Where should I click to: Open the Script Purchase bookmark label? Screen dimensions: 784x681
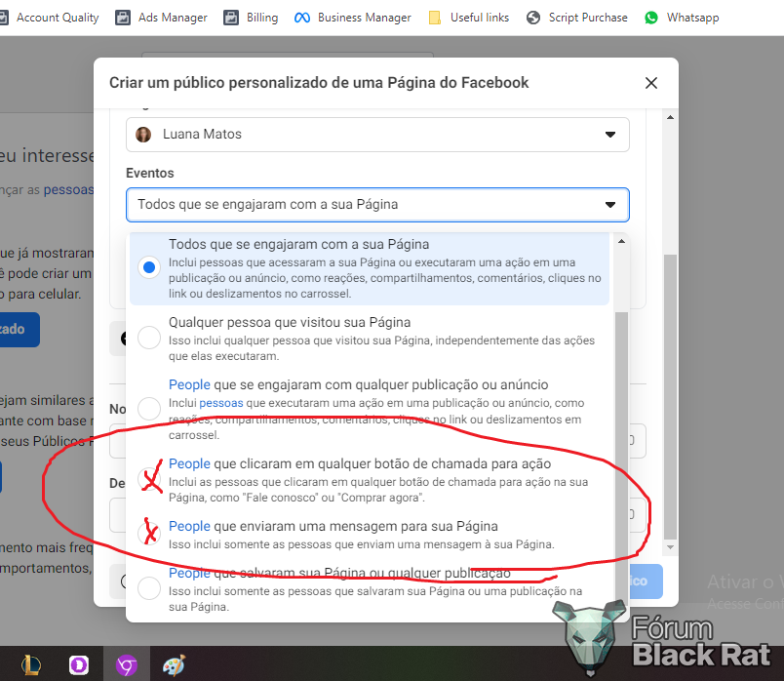[588, 18]
